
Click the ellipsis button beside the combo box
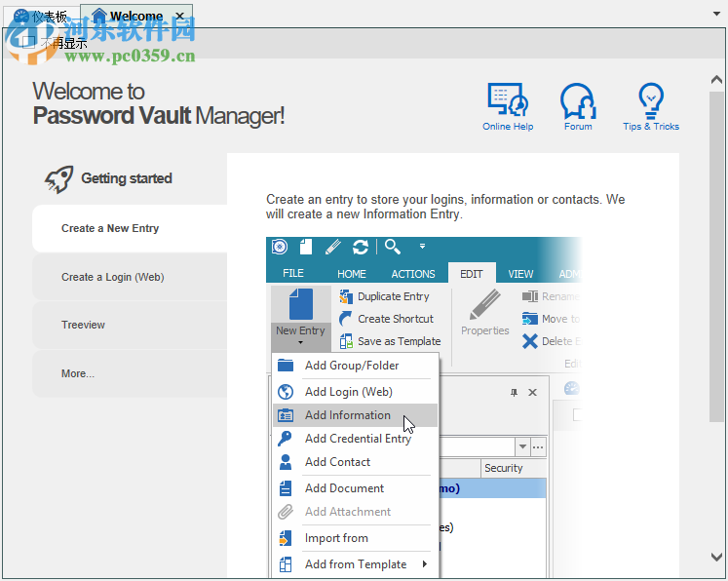click(x=538, y=447)
